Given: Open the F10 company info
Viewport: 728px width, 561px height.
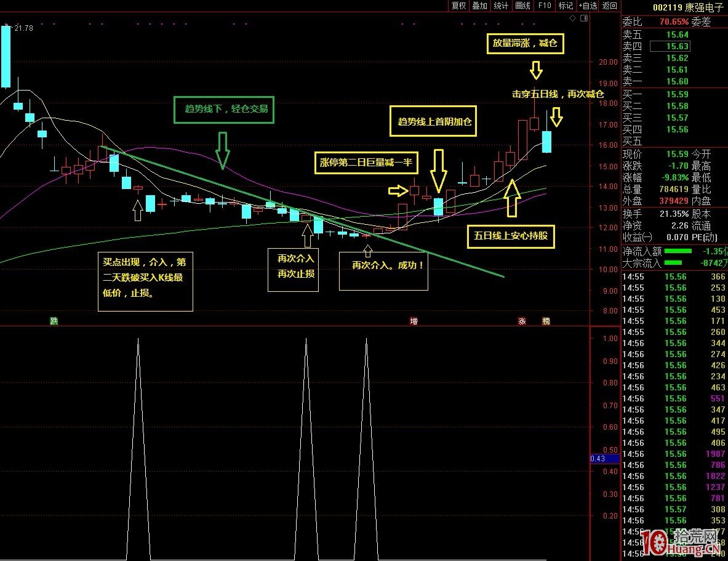Looking at the screenshot, I should coord(545,6).
